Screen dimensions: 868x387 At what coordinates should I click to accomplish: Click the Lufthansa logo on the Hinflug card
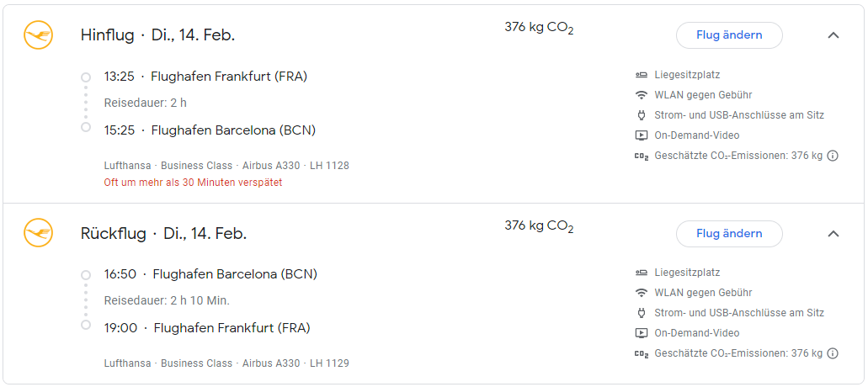[38, 35]
